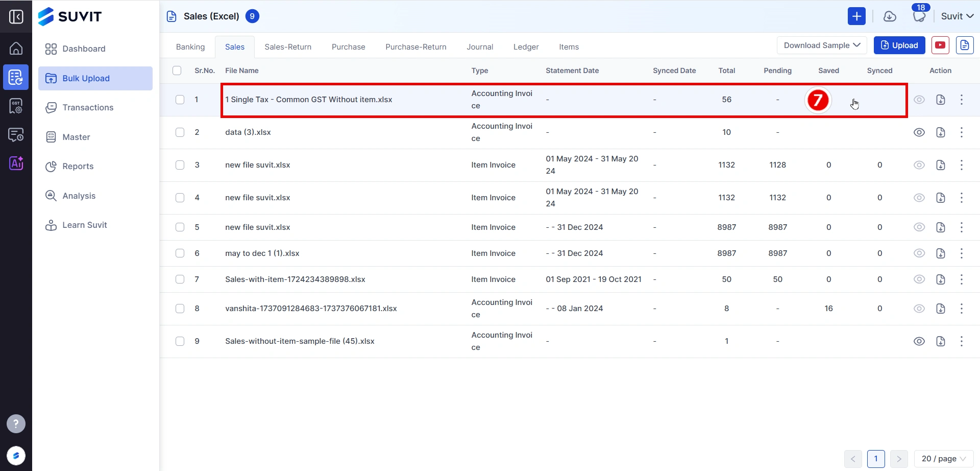Open the GST settings icon in the rail
This screenshot has width=980, height=471.
click(16, 106)
